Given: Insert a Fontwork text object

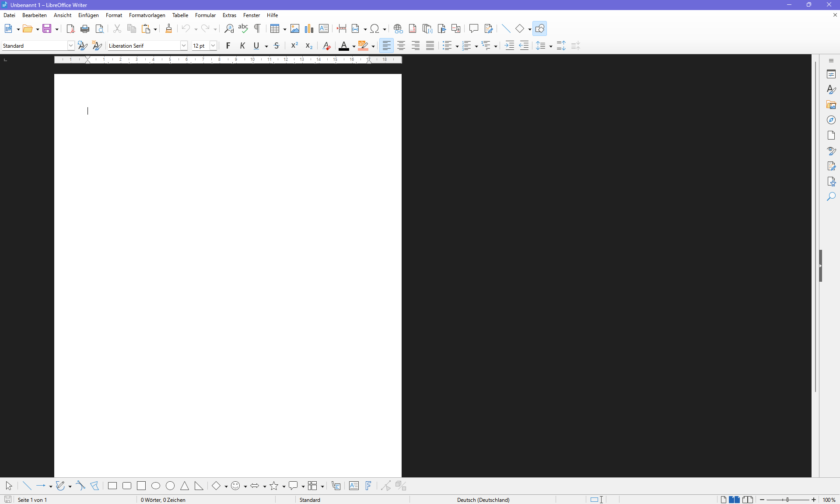Looking at the screenshot, I should tap(368, 486).
